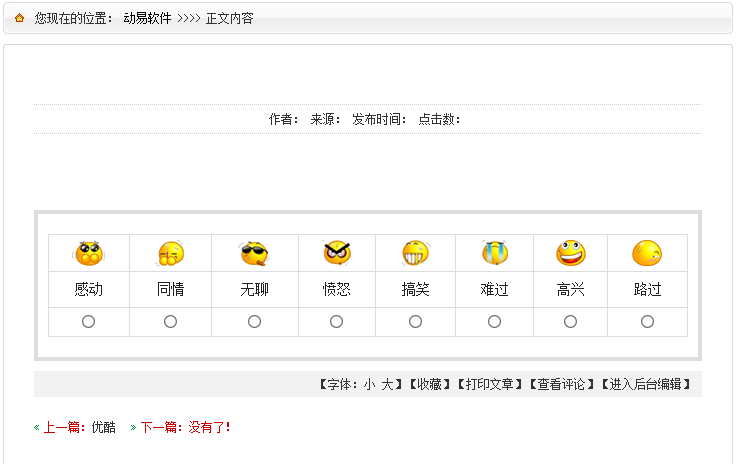
Task: Open the 动易软件 breadcrumb link
Action: click(147, 18)
